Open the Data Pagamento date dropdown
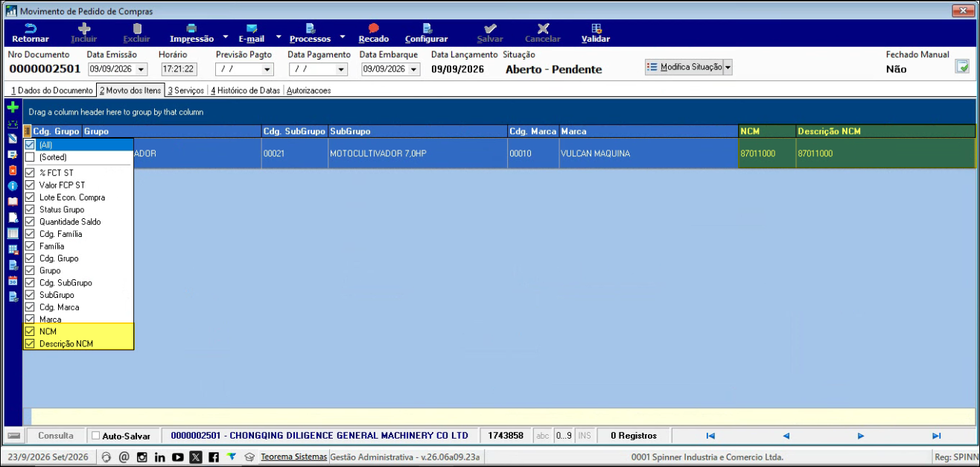This screenshot has width=980, height=467. click(341, 69)
